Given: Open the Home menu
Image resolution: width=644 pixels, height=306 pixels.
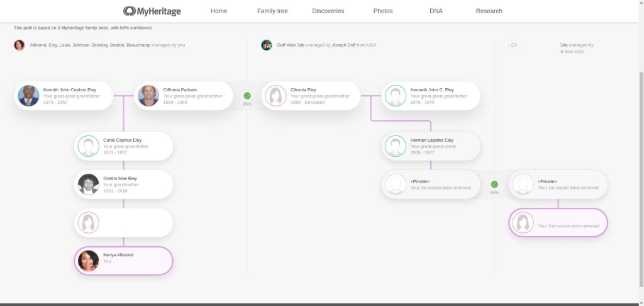Looking at the screenshot, I should (219, 11).
